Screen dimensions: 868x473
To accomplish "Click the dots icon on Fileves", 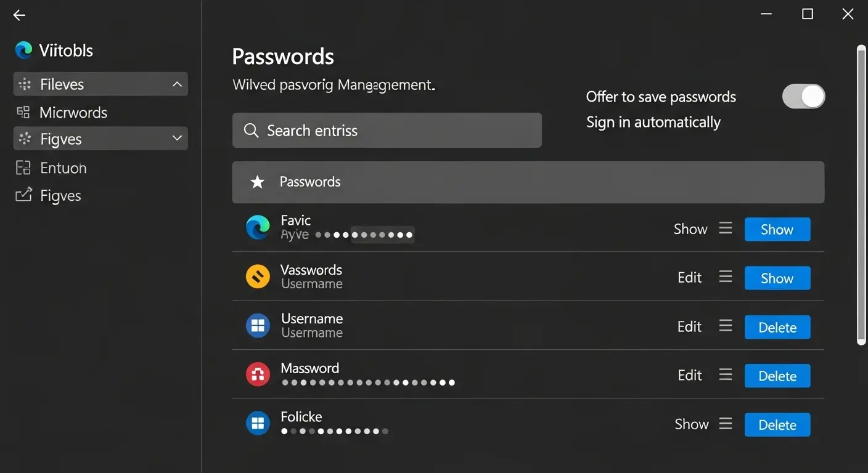I will 25,84.
